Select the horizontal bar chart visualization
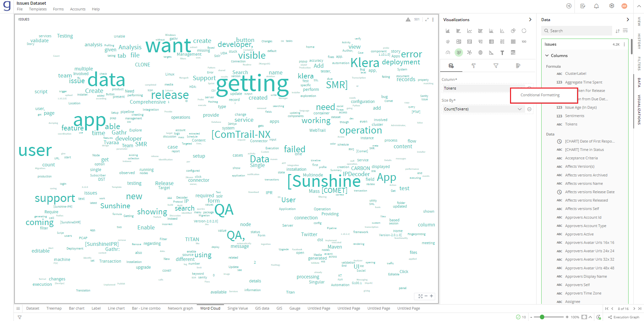This screenshot has width=644, height=321. [x=459, y=31]
